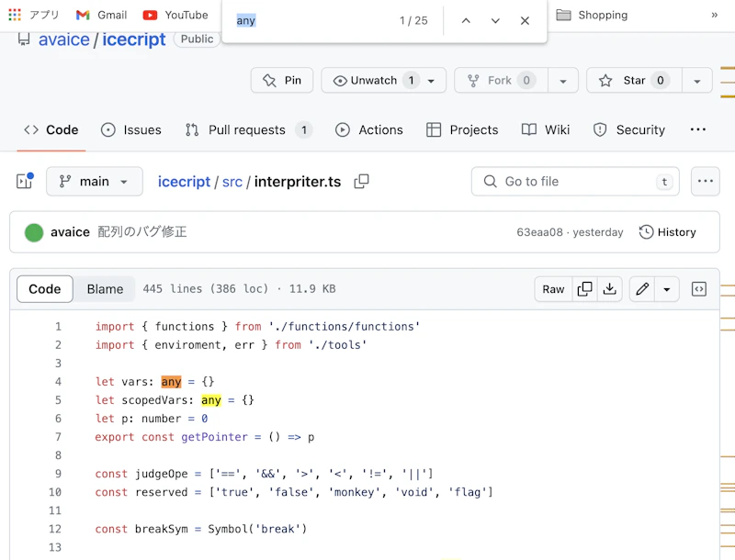Switch to Blame view

point(105,289)
